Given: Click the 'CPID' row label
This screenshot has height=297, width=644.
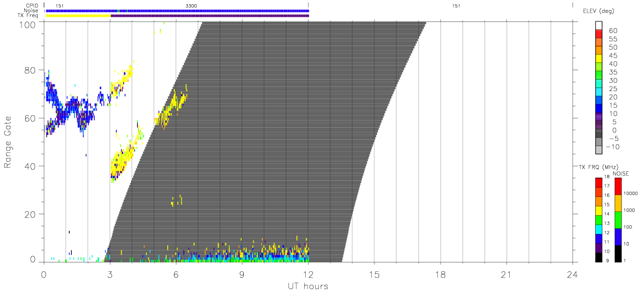Looking at the screenshot, I should pyautogui.click(x=32, y=5).
